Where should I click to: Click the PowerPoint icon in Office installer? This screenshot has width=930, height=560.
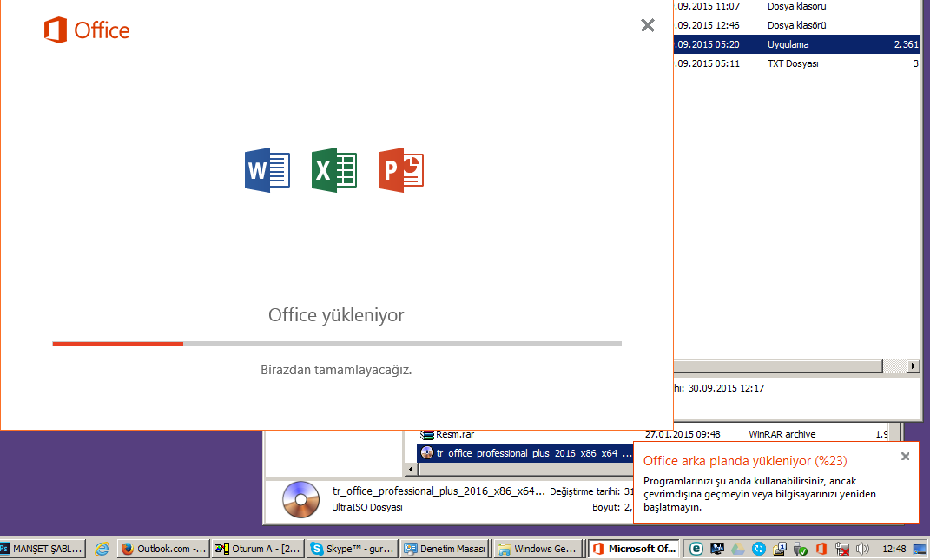tap(401, 169)
